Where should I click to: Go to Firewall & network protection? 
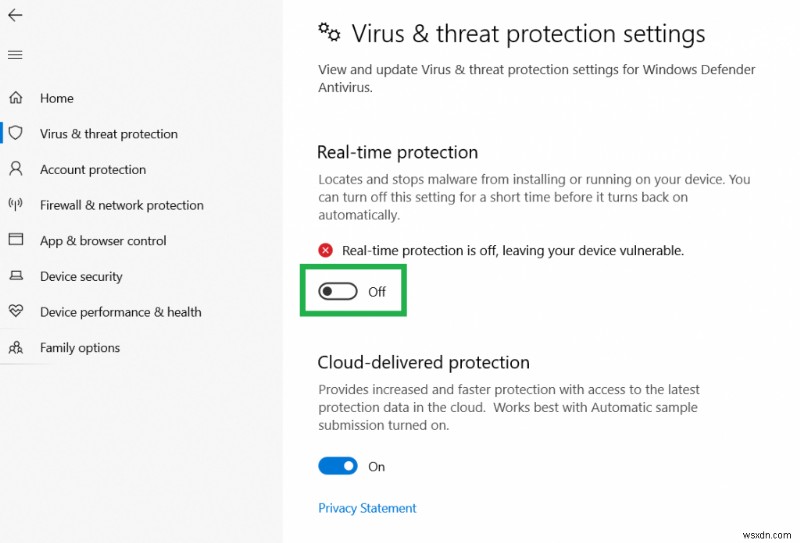coord(122,205)
